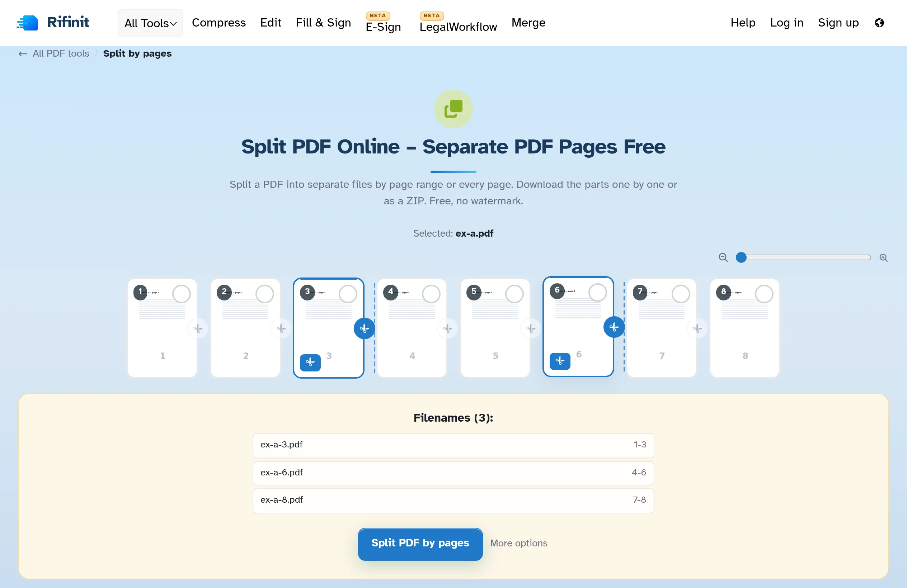The image size is (907, 588).
Task: Click the blue scissors badge on page 6
Action: click(x=560, y=361)
